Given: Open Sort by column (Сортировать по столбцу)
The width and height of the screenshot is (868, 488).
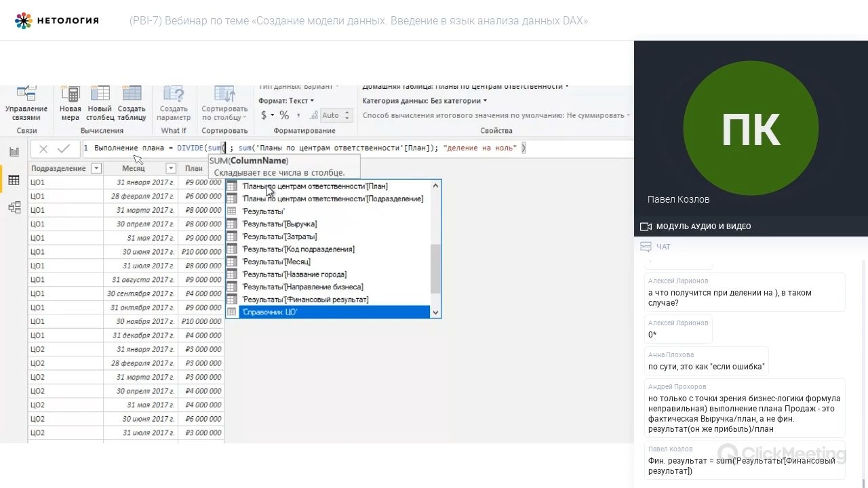Looking at the screenshot, I should tap(224, 104).
